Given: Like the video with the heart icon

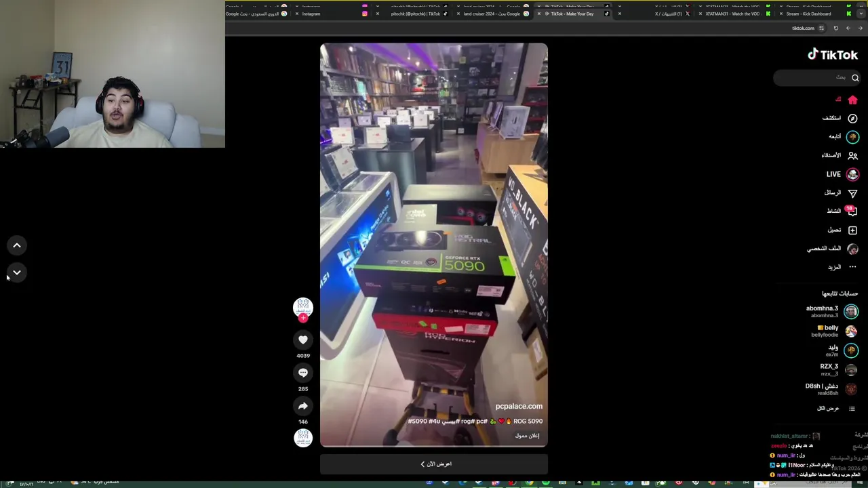Looking at the screenshot, I should point(303,340).
